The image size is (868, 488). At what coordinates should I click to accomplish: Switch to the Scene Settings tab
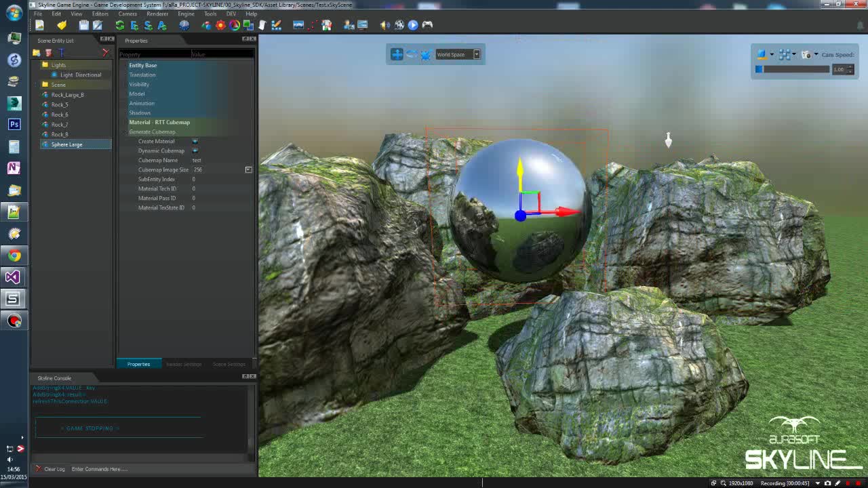(x=229, y=364)
